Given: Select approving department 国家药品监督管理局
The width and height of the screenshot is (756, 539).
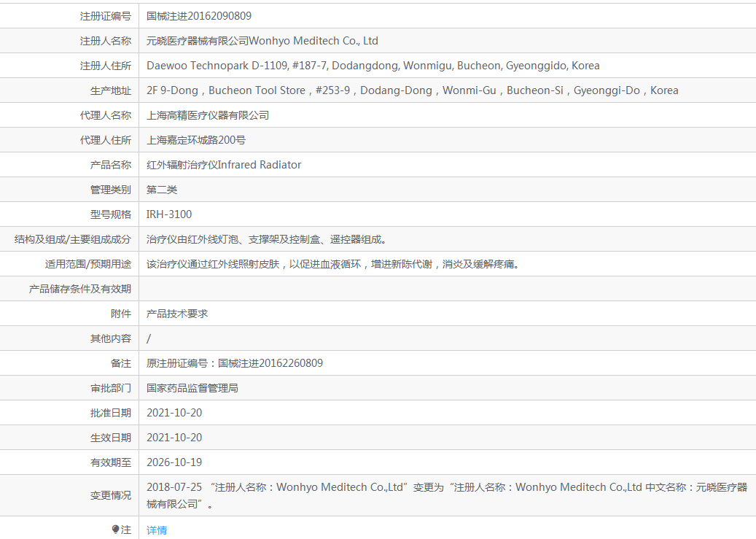Looking at the screenshot, I should 192,389.
